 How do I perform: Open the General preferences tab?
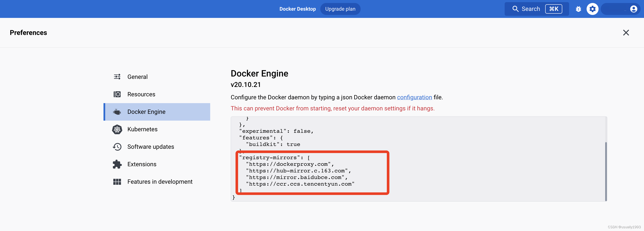click(157, 77)
